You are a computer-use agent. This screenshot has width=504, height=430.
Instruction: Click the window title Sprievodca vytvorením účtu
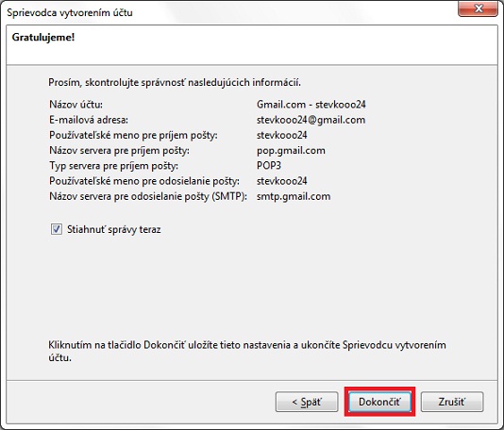[x=70, y=12]
